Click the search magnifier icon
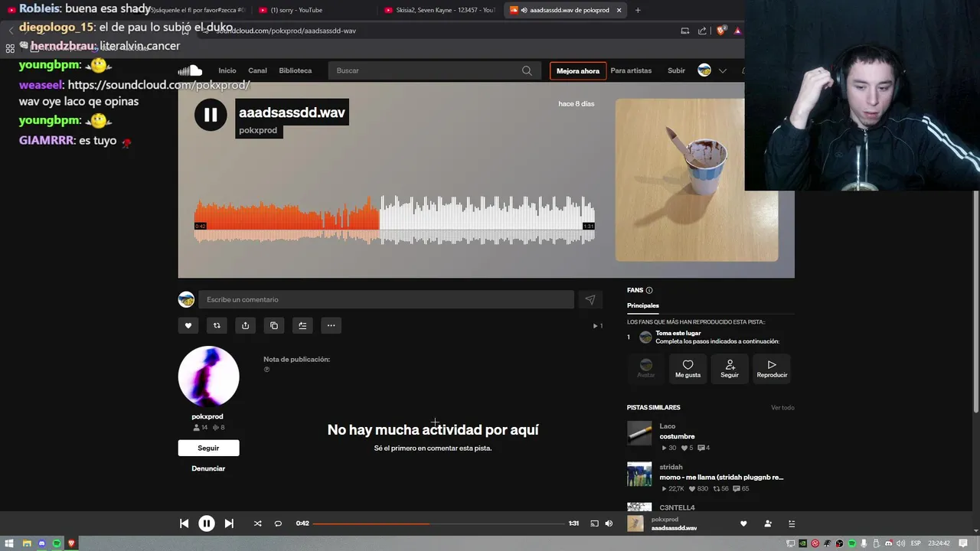 [x=527, y=70]
